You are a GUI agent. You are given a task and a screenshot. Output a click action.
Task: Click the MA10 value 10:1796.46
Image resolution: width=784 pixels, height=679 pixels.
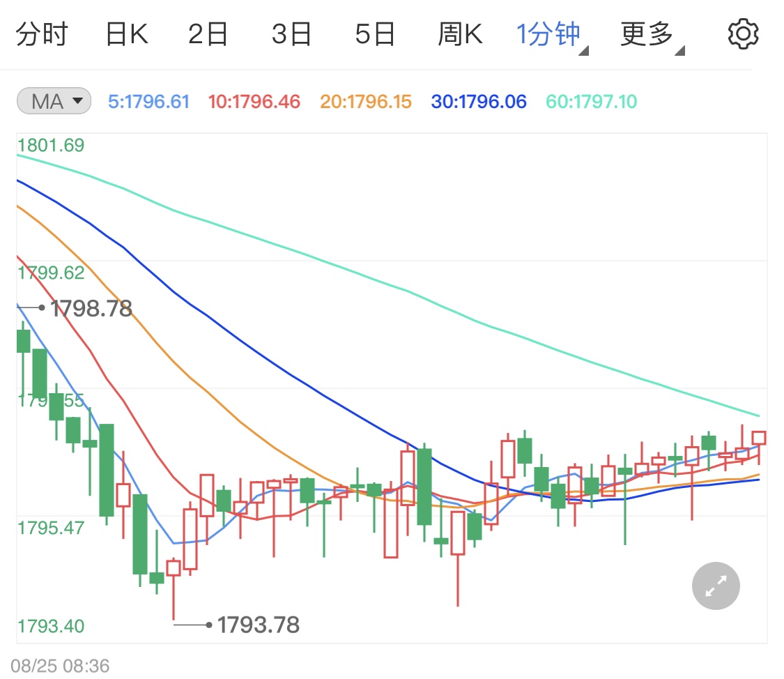pyautogui.click(x=254, y=102)
